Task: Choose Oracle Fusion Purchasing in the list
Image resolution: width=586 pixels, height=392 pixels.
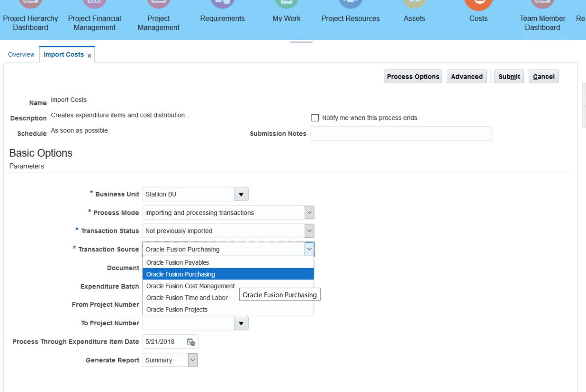Action: 228,274
